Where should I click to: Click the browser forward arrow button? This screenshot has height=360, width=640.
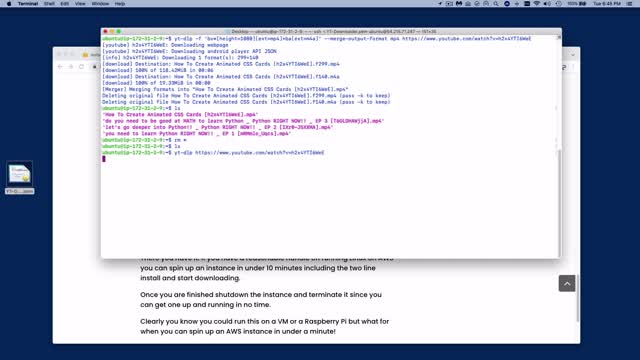[71, 67]
